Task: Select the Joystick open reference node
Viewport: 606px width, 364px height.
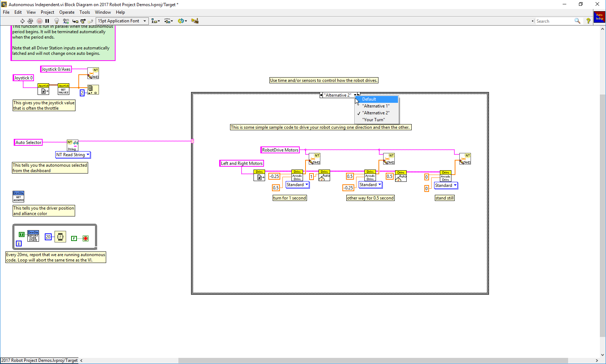Action: pyautogui.click(x=43, y=89)
